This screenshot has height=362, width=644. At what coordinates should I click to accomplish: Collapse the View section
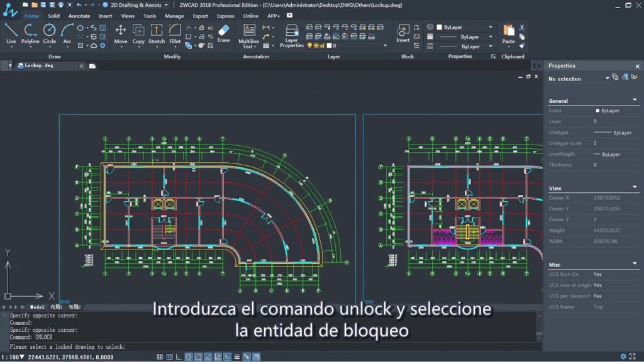(x=635, y=187)
